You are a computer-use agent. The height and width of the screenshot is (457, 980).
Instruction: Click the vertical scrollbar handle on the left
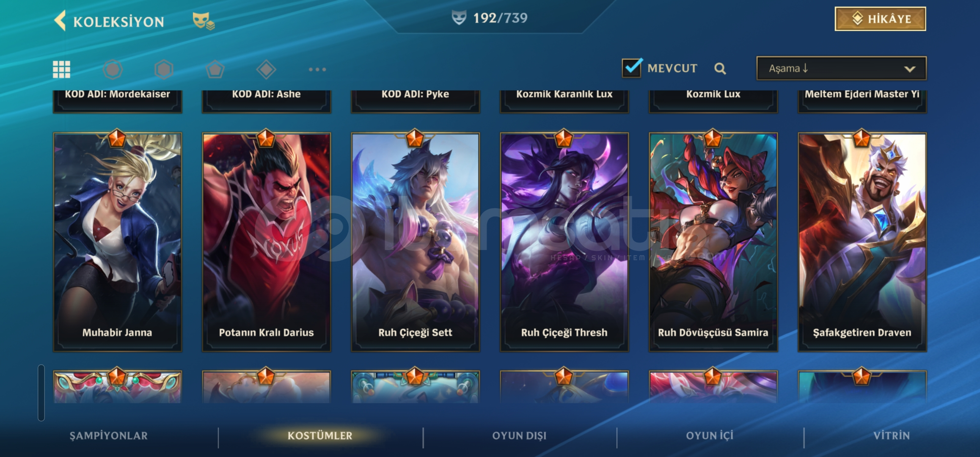click(x=41, y=393)
